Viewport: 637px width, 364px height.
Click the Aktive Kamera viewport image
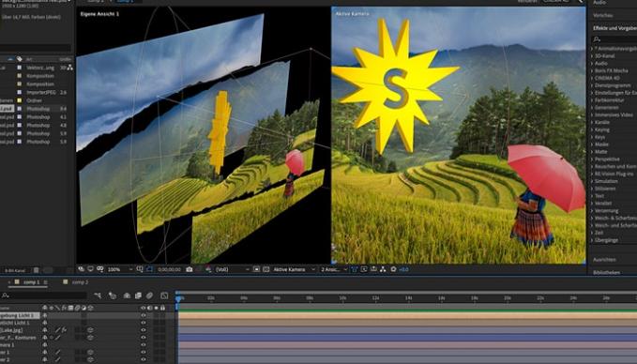coord(459,135)
